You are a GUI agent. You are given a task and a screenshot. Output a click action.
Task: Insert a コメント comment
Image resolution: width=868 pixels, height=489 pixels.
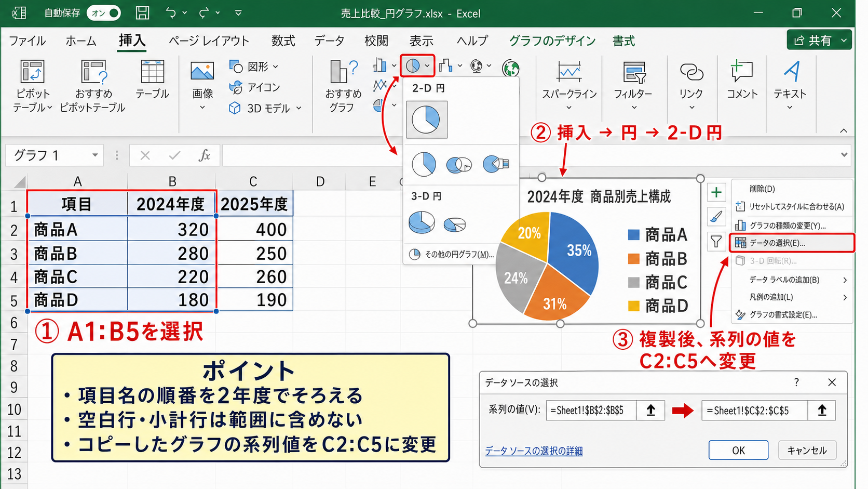click(742, 80)
